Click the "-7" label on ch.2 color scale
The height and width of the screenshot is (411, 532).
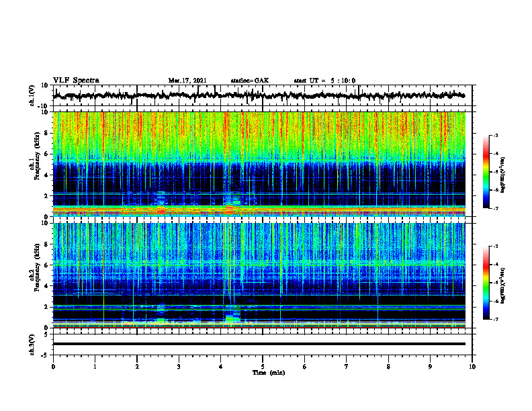pyautogui.click(x=496, y=320)
